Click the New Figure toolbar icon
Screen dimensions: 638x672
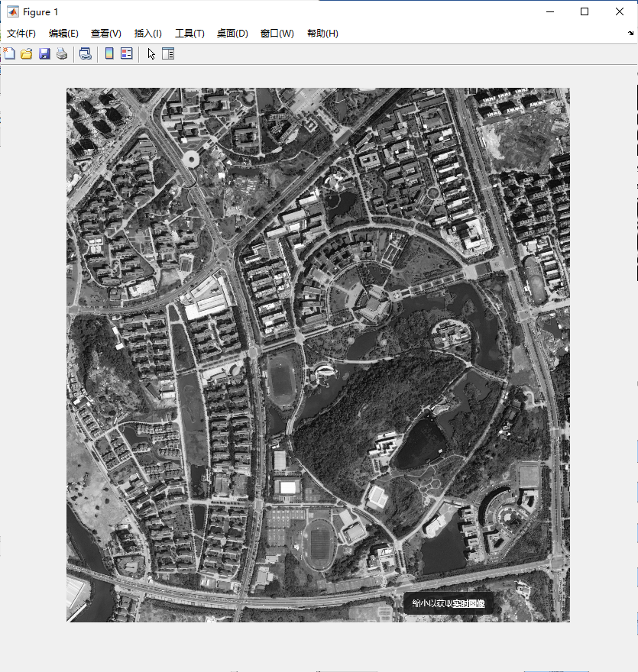pyautogui.click(x=10, y=53)
